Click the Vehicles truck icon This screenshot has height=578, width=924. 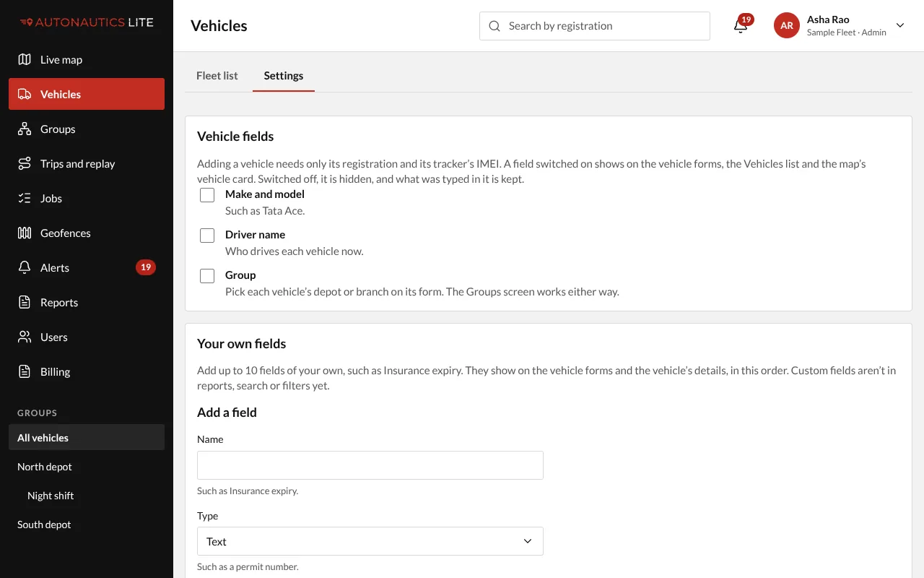point(25,94)
